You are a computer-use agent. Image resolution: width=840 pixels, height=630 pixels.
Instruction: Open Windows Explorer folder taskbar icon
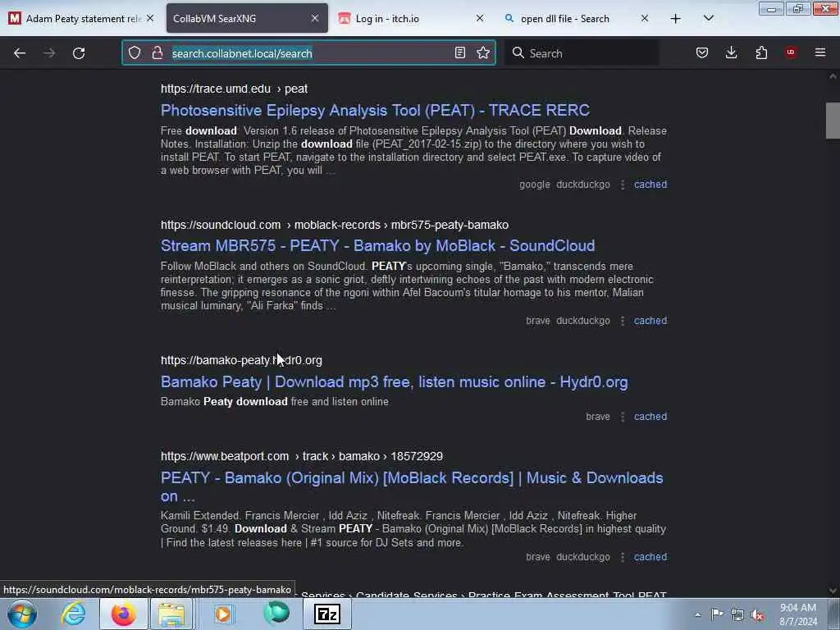[x=171, y=614]
